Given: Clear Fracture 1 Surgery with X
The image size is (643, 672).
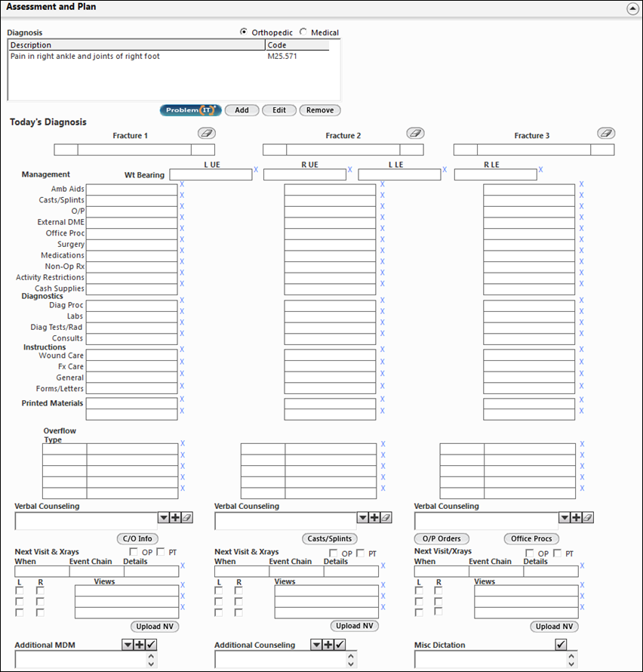Looking at the screenshot, I should click(x=182, y=239).
